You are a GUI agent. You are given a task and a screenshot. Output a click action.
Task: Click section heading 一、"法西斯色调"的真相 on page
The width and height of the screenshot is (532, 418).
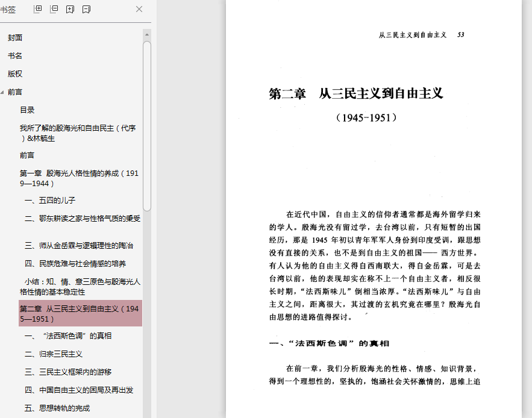click(329, 343)
